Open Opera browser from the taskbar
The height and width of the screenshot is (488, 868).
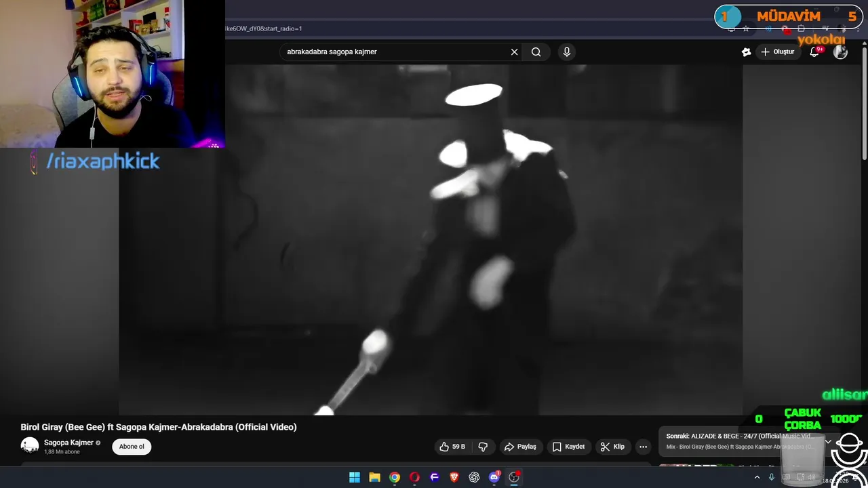[414, 477]
